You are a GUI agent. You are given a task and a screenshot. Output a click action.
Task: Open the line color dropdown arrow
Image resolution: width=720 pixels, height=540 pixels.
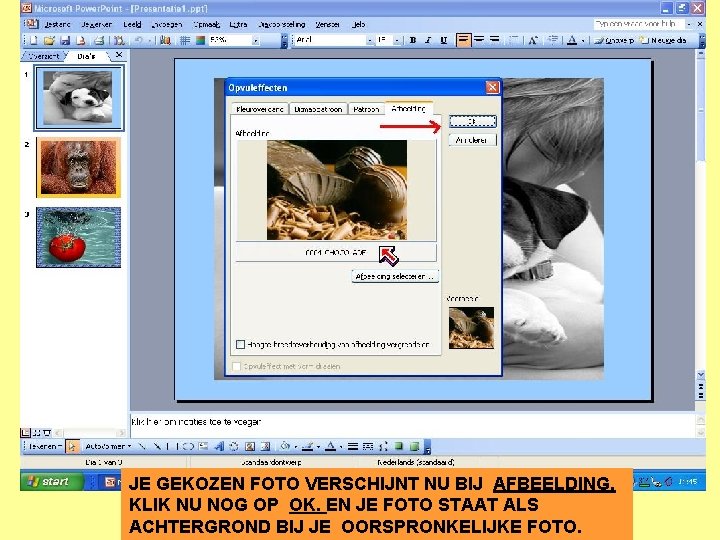(318, 446)
